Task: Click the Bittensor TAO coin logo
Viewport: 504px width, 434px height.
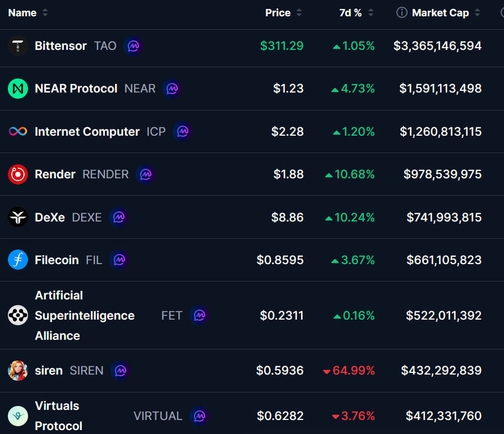Action: coord(18,46)
